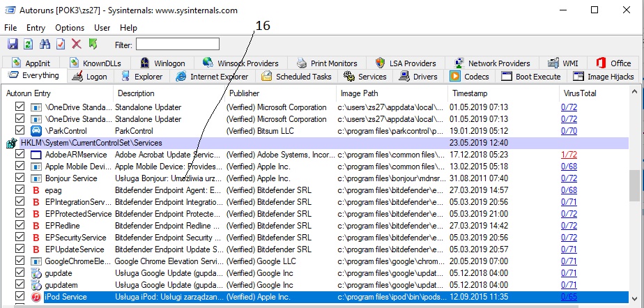Click the iPod Service iTunes icon
The height and width of the screenshot is (308, 644).
pyautogui.click(x=36, y=297)
